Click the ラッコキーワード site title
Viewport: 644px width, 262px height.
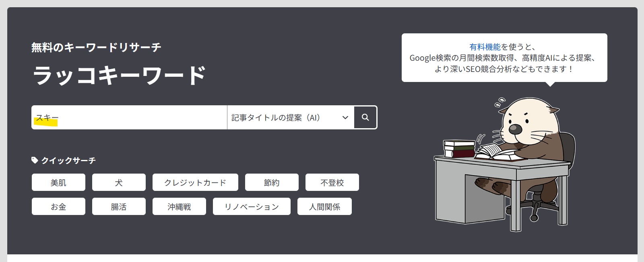point(119,75)
